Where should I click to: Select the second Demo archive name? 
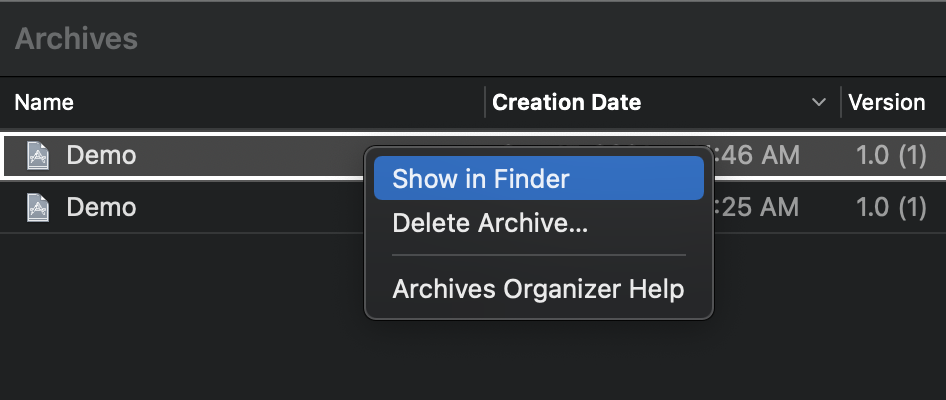[101, 208]
